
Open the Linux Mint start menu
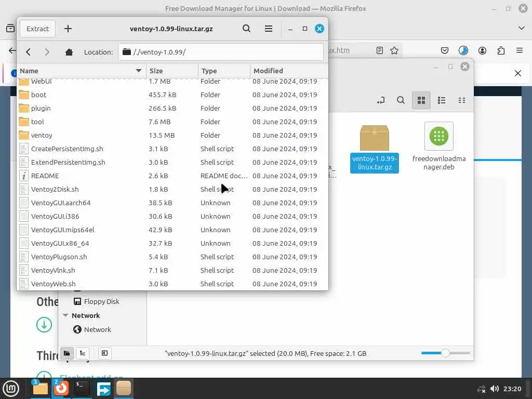click(11, 388)
